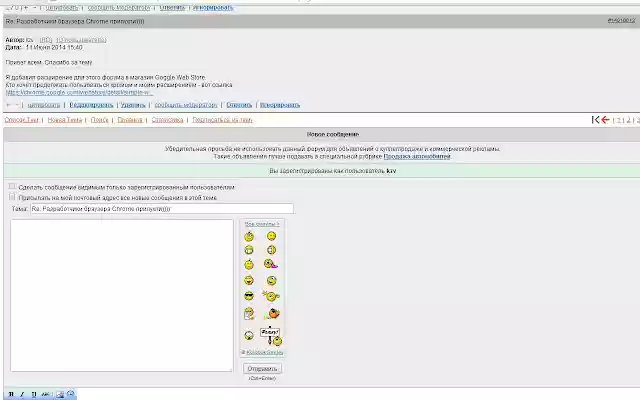Check "Присылать на мой почтовый адрес все новые сообщения"
The image size is (640, 400).
point(12,197)
